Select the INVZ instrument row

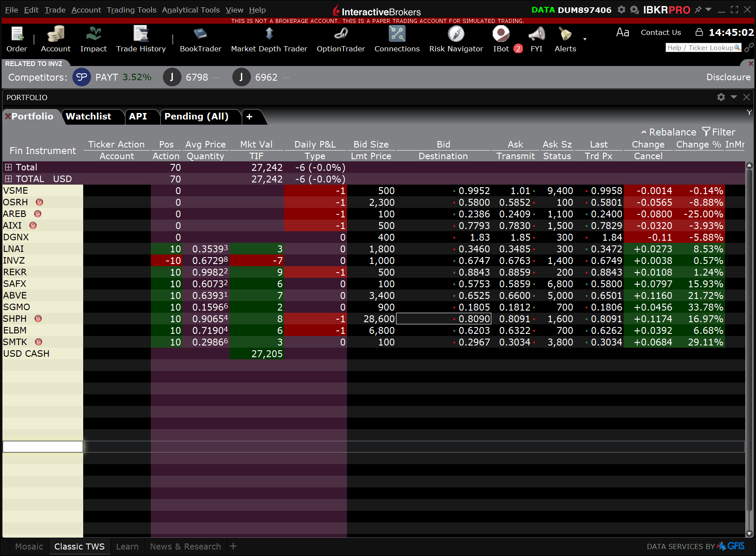tap(43, 260)
